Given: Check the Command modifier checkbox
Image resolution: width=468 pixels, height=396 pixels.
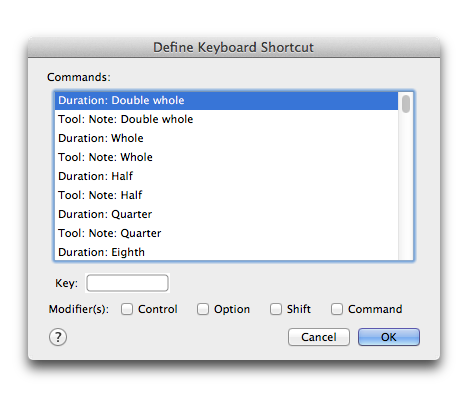Looking at the screenshot, I should click(x=337, y=309).
